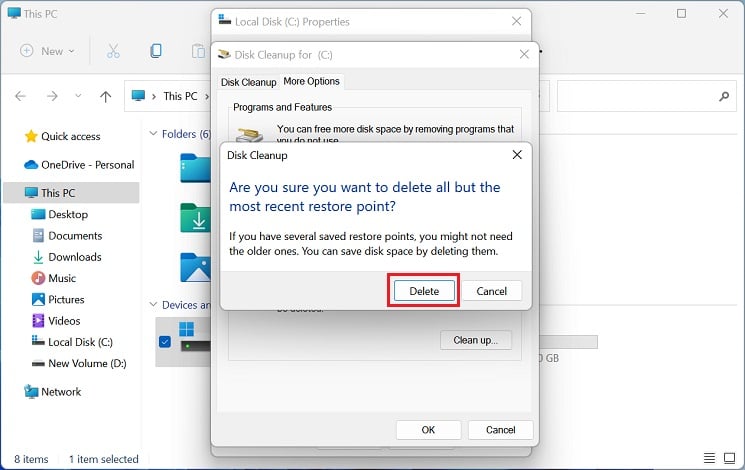Click the Pictures folder icon in content pane

(195, 268)
